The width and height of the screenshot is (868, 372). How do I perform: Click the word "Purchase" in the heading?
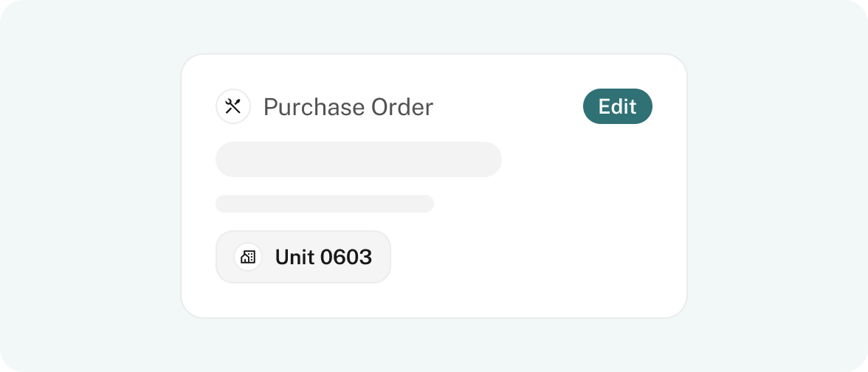314,107
